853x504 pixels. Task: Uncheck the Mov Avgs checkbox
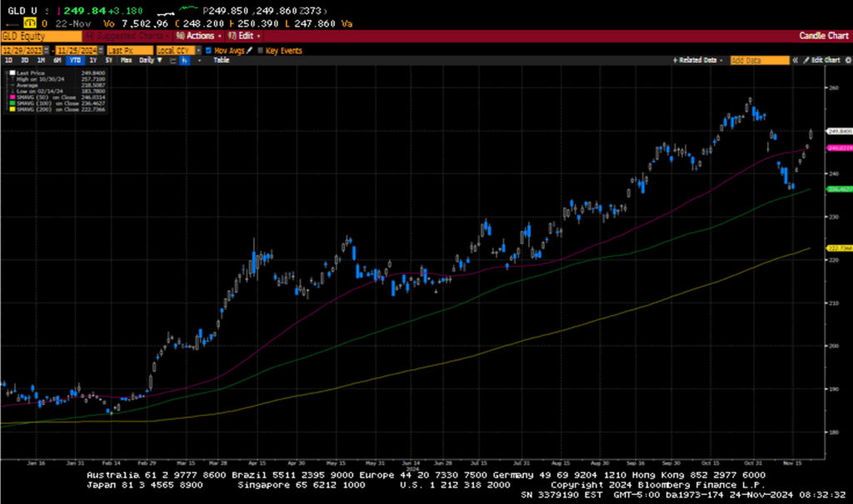(x=208, y=50)
